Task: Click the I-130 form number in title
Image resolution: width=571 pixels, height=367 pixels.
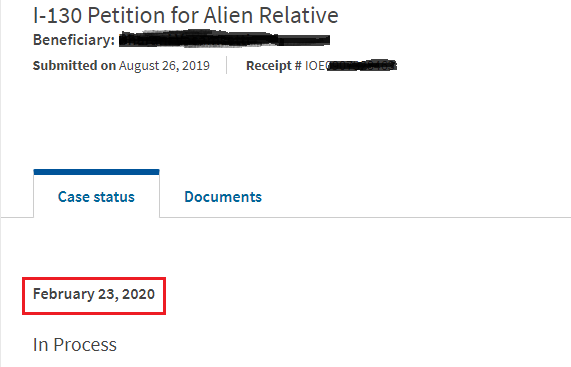Action: (x=58, y=15)
